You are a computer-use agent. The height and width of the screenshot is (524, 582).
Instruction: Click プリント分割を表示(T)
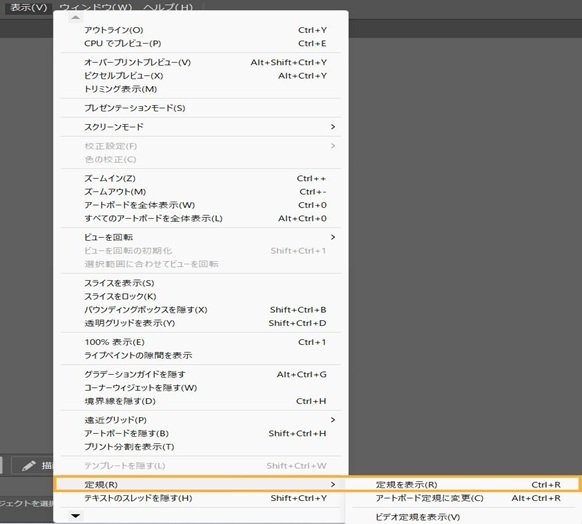click(x=201, y=447)
